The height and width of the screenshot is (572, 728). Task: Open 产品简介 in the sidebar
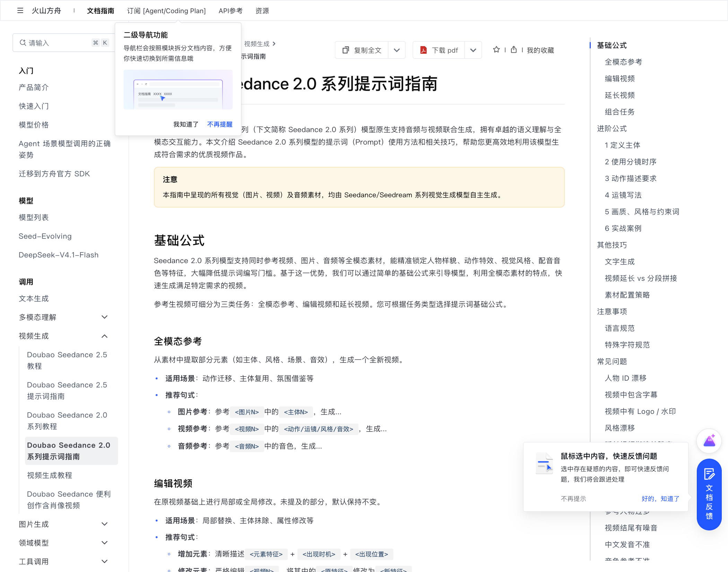point(34,87)
